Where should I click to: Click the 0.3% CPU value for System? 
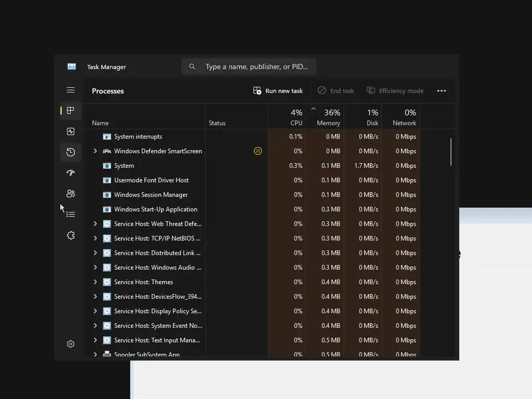pyautogui.click(x=296, y=166)
